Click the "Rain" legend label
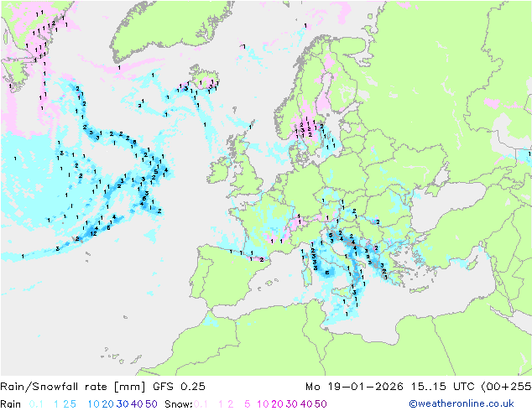The width and height of the screenshot is (532, 411). coord(11,404)
